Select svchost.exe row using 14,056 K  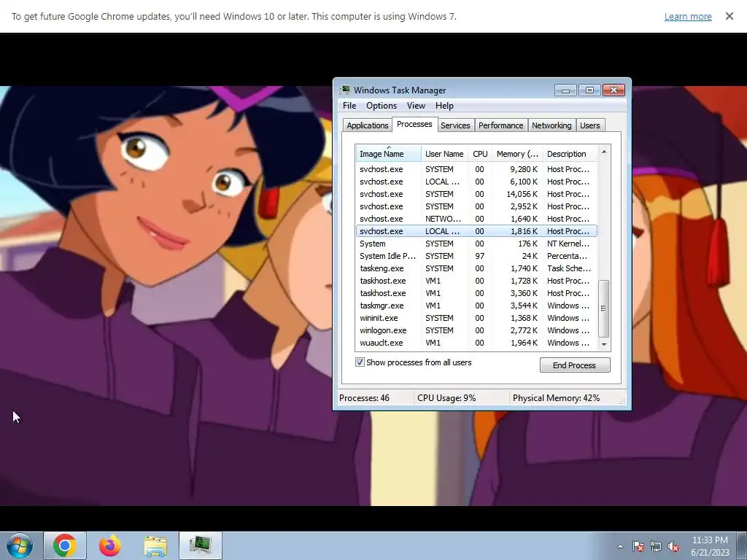coord(476,194)
